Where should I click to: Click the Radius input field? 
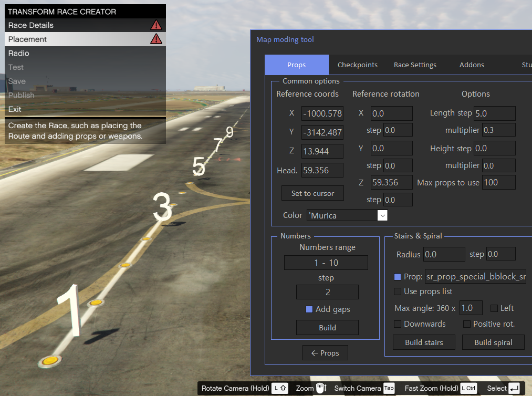coord(444,254)
